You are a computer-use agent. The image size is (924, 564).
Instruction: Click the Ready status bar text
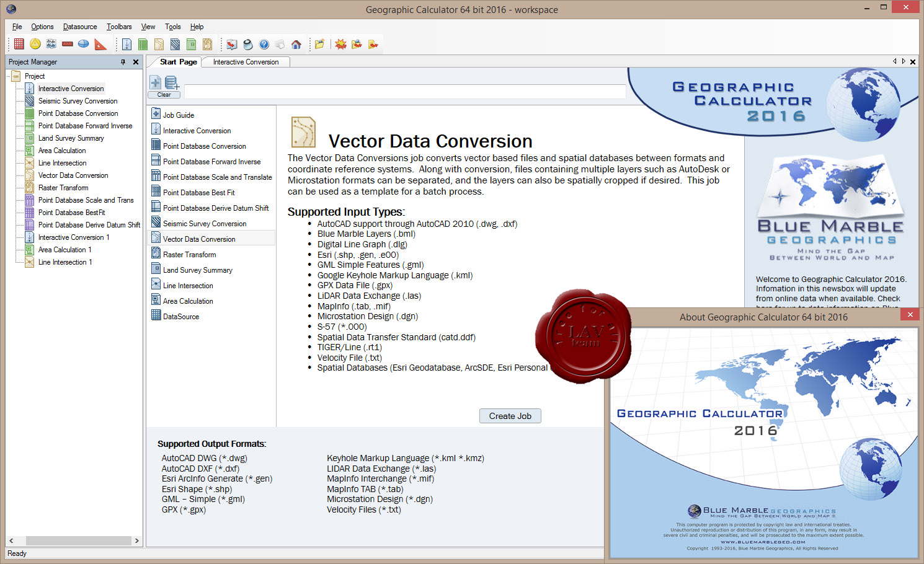(17, 553)
